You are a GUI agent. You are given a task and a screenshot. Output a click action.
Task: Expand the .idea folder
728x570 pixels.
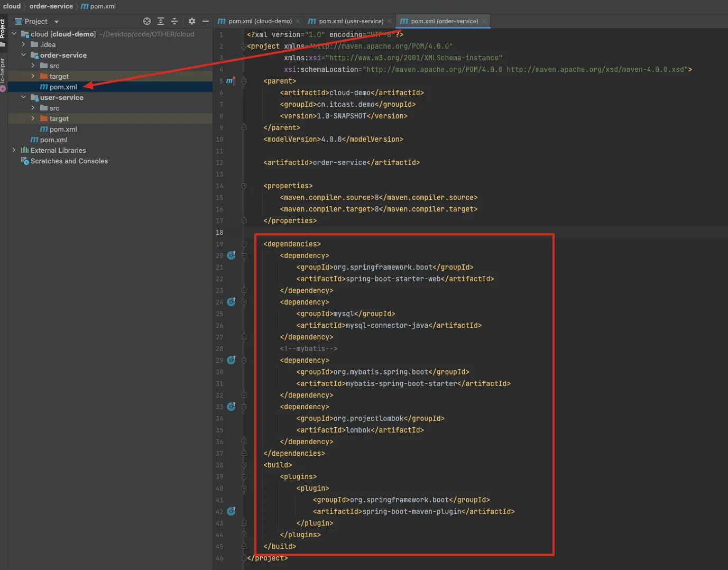[23, 44]
